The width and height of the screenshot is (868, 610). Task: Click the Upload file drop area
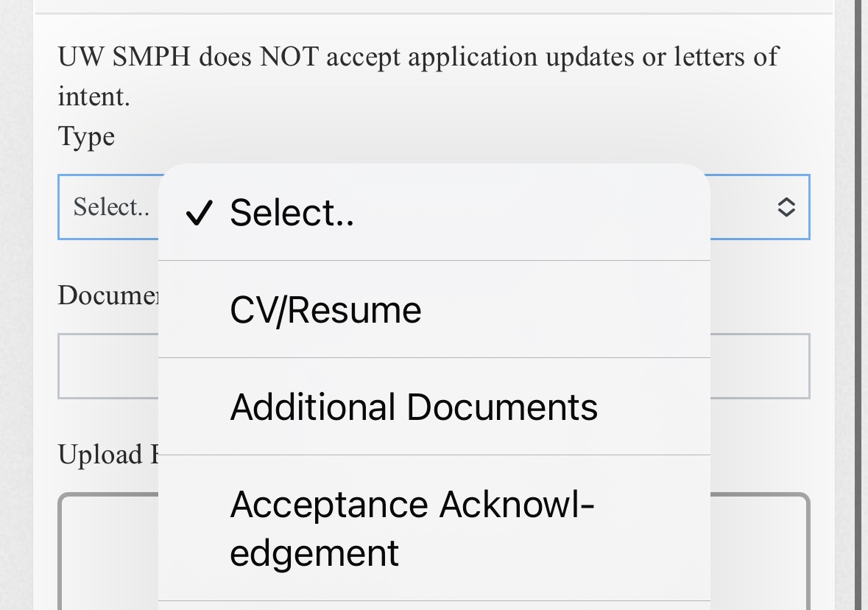(x=758, y=553)
